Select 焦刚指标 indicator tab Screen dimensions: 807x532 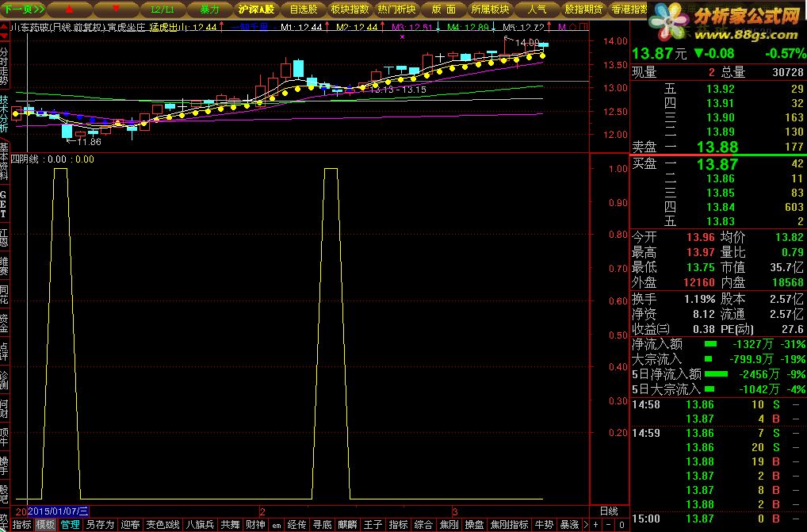pyautogui.click(x=509, y=525)
